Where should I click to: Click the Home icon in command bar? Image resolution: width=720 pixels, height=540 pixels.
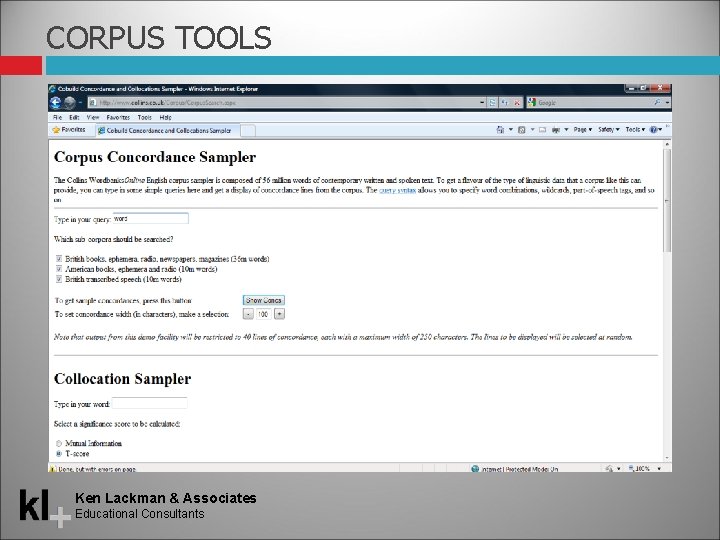[500, 130]
